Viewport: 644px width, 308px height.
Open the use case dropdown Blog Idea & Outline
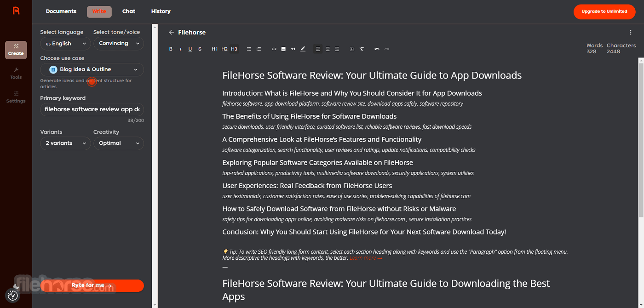pos(92,69)
